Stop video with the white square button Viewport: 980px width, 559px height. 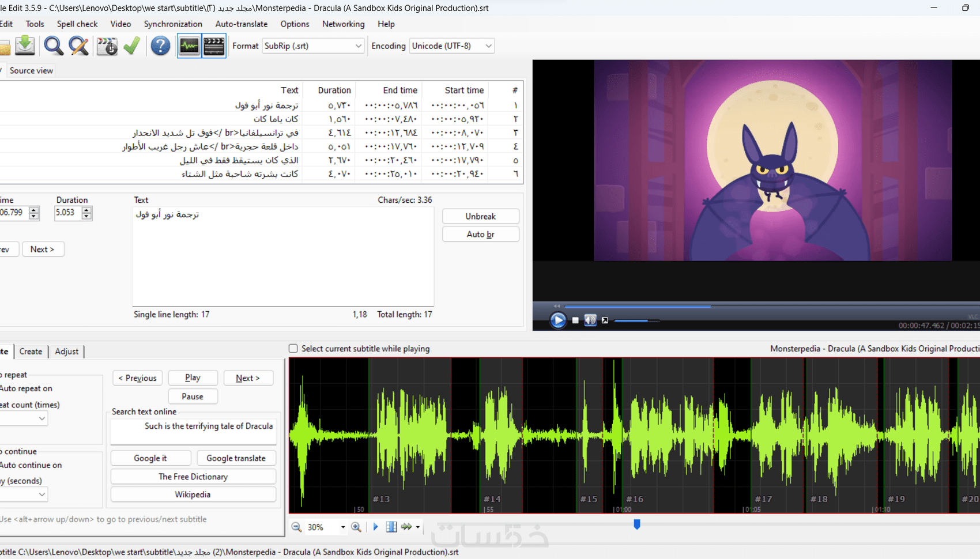[575, 320]
